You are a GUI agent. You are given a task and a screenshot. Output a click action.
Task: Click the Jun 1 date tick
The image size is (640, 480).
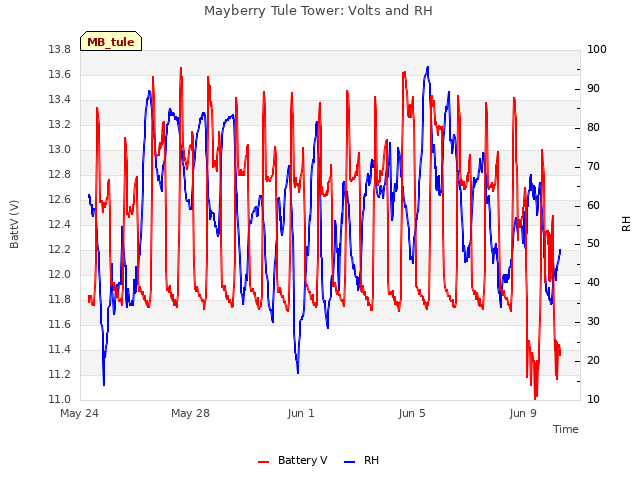[x=301, y=413]
